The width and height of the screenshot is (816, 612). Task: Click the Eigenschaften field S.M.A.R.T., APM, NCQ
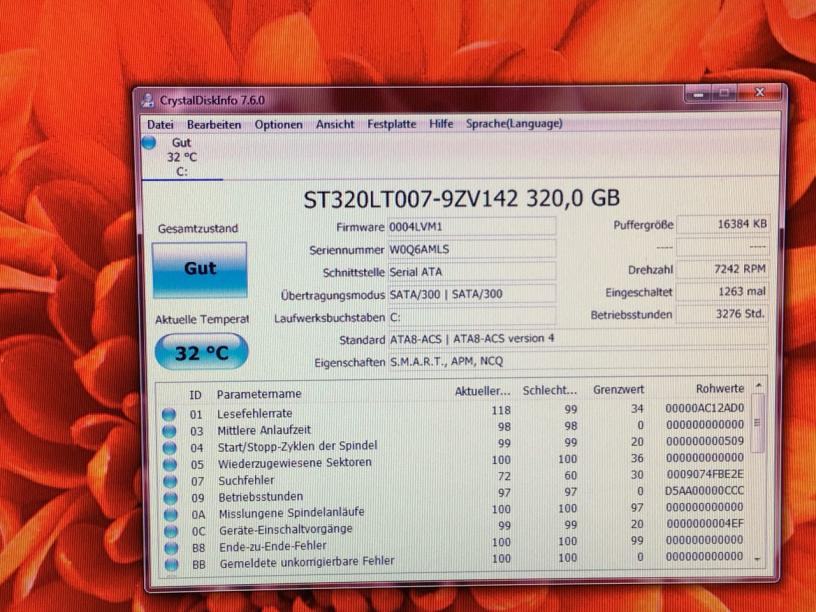(578, 361)
